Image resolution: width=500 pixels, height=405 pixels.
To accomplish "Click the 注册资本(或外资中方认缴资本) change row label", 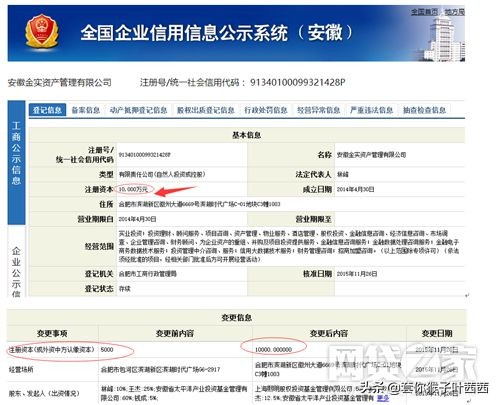I will point(52,350).
